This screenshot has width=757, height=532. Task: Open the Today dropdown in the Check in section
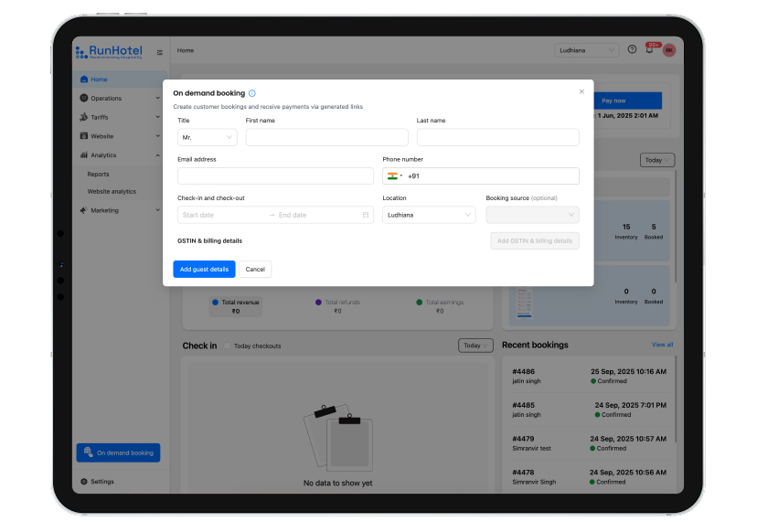tap(475, 346)
